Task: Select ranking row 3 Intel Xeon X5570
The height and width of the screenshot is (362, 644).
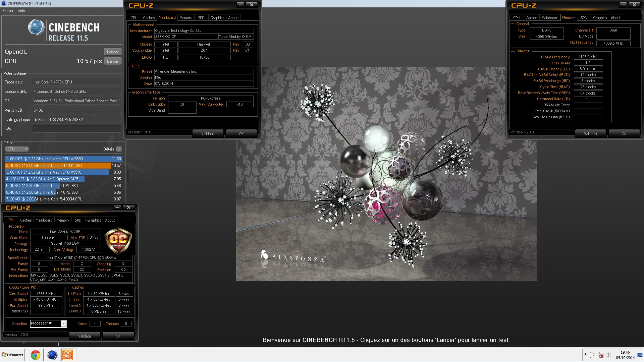Action: click(x=63, y=172)
